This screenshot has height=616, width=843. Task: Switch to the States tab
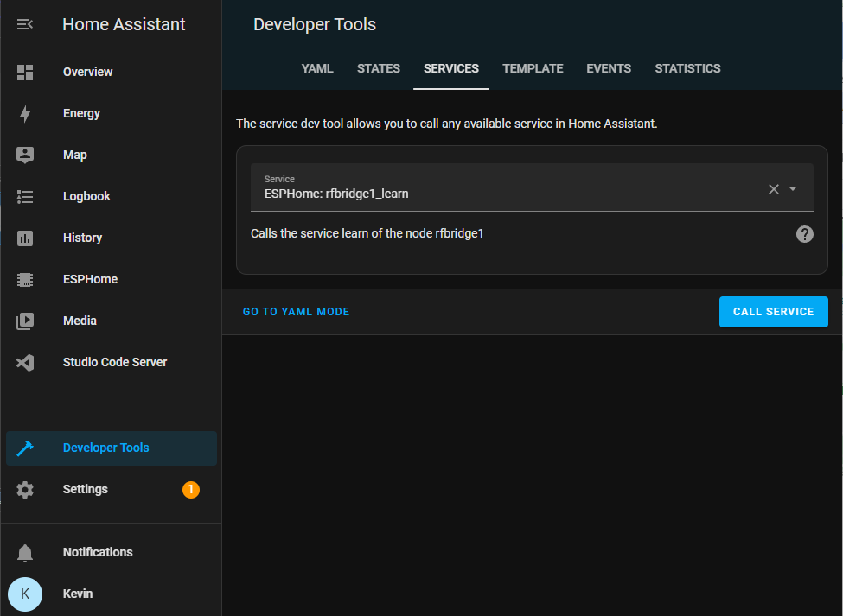(379, 69)
